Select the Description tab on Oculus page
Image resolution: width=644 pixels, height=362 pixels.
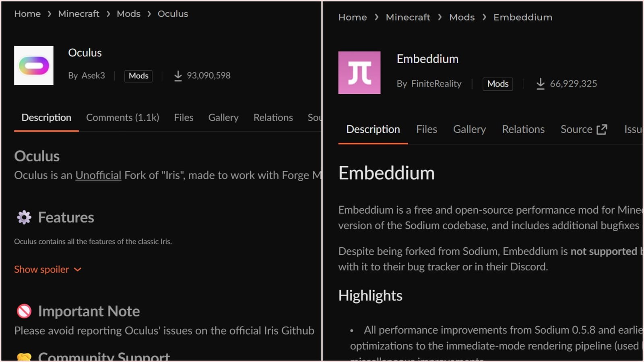(46, 117)
